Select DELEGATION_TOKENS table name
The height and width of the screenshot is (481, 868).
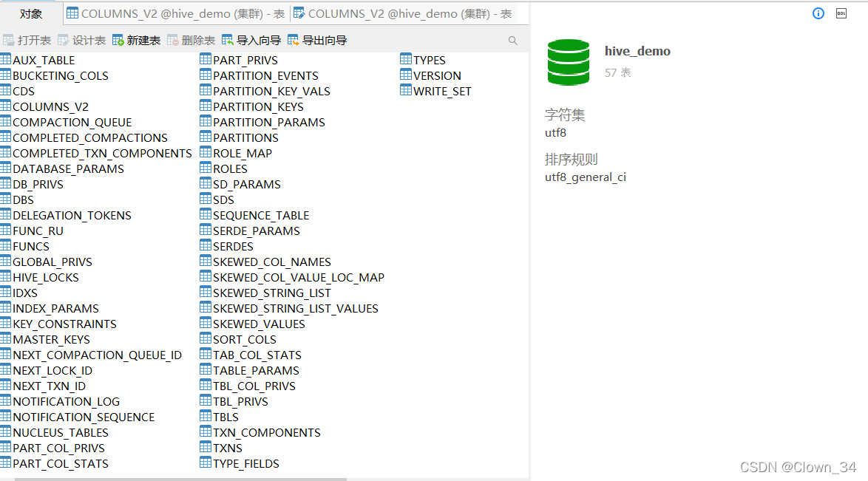click(72, 215)
